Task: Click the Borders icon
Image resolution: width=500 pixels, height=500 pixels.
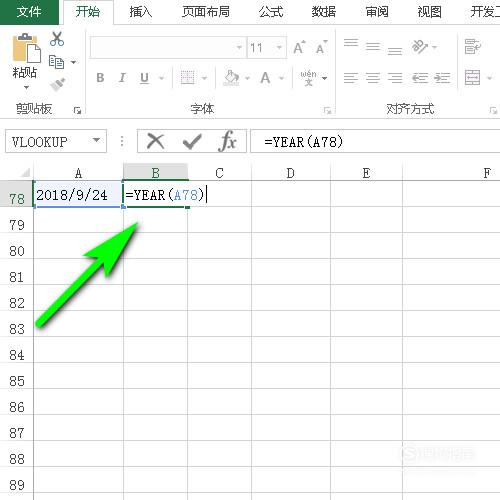Action: click(187, 78)
